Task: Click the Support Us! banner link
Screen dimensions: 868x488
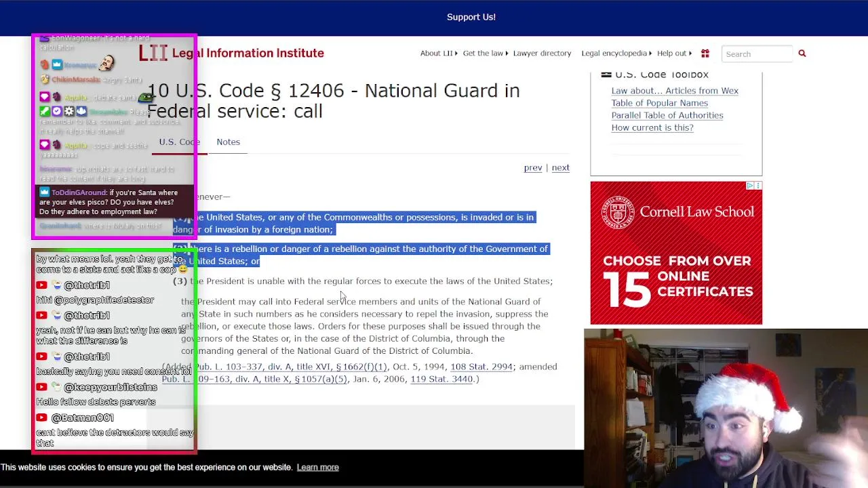Action: coord(471,17)
